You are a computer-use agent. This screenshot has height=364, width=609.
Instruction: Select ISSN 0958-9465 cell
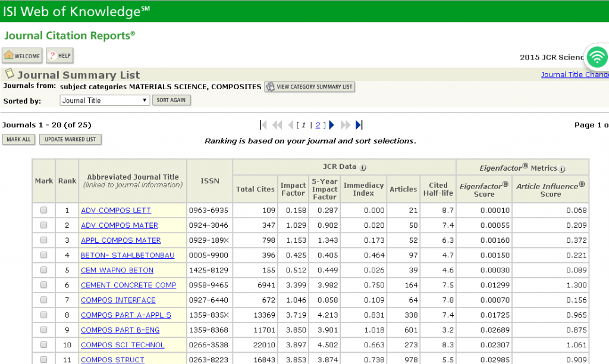point(209,285)
